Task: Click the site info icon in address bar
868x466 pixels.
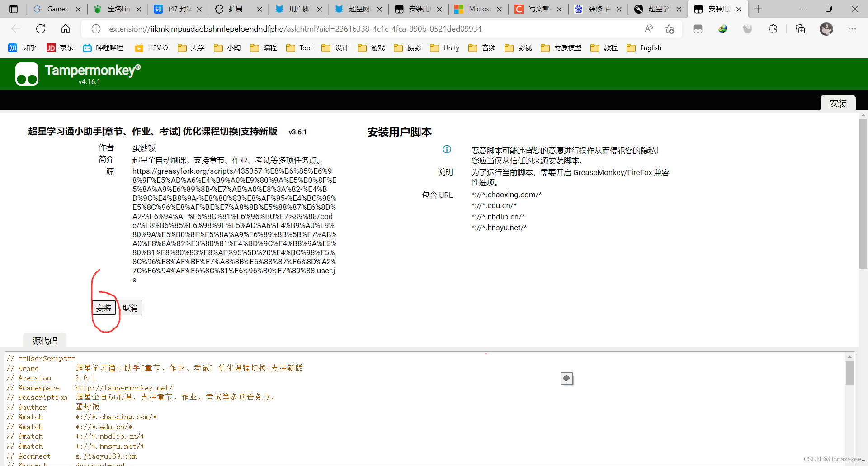Action: point(96,29)
